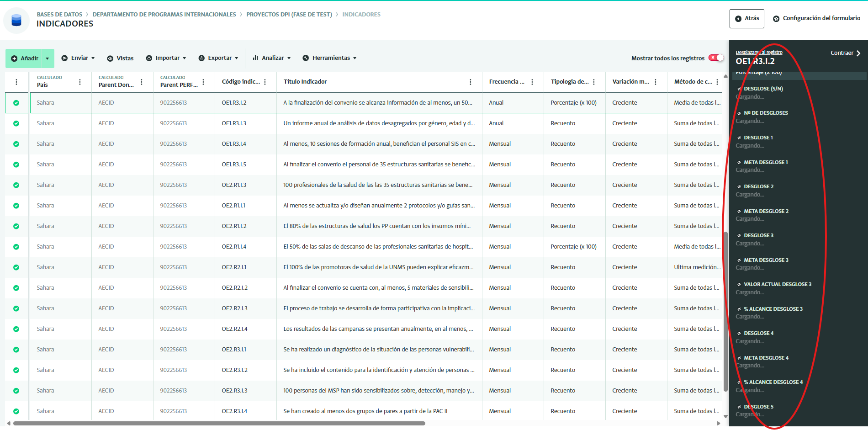Click the blue database icon in header
The height and width of the screenshot is (430, 868).
pyautogui.click(x=16, y=20)
